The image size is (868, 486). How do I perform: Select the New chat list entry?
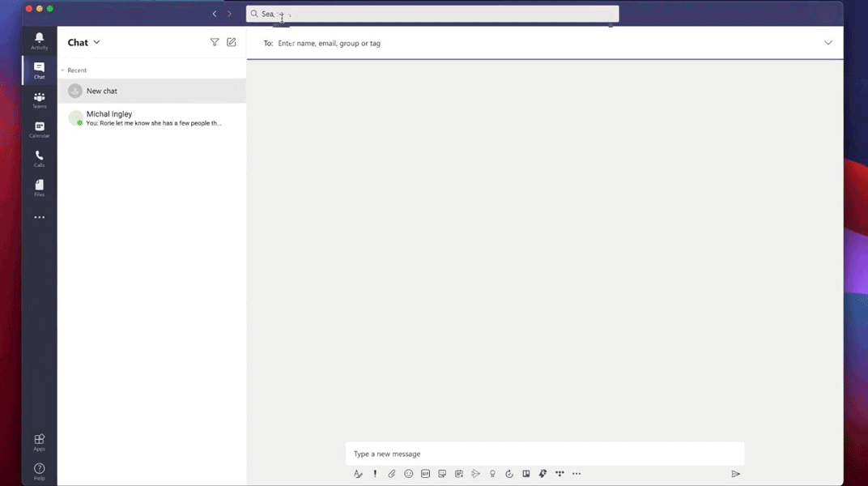pyautogui.click(x=152, y=91)
